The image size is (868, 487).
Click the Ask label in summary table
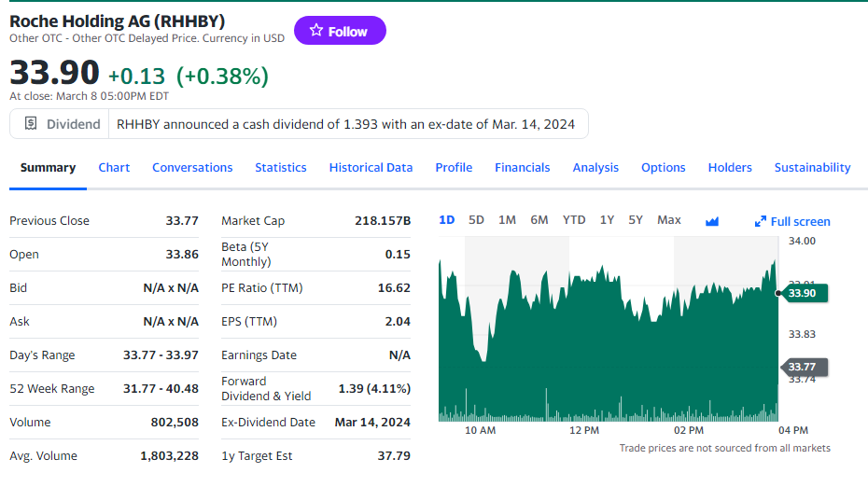[20, 322]
